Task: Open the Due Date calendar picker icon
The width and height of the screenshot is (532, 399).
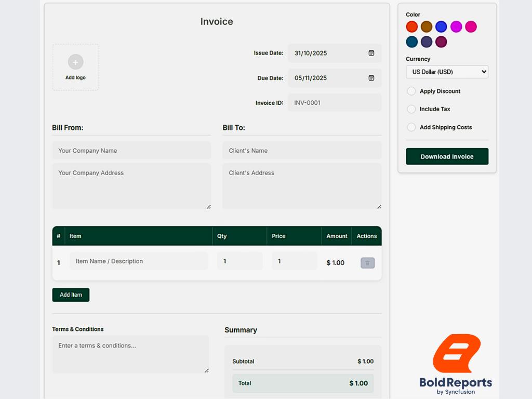Action: click(371, 78)
